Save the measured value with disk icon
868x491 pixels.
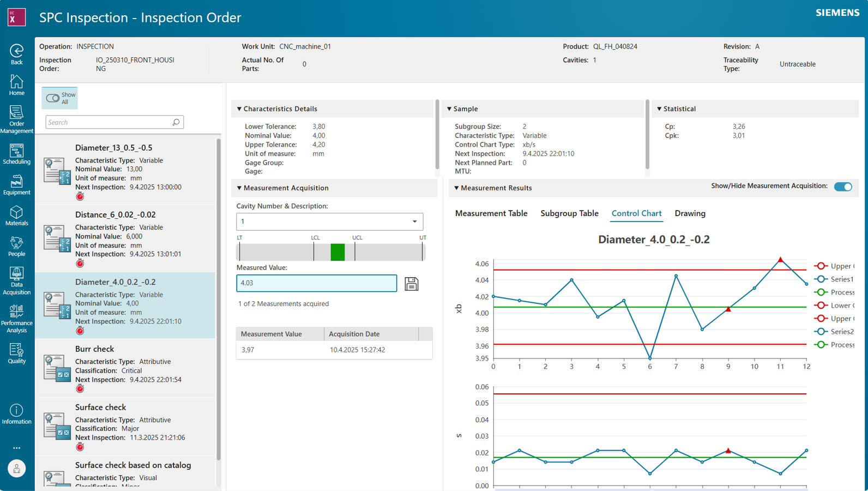pyautogui.click(x=412, y=284)
